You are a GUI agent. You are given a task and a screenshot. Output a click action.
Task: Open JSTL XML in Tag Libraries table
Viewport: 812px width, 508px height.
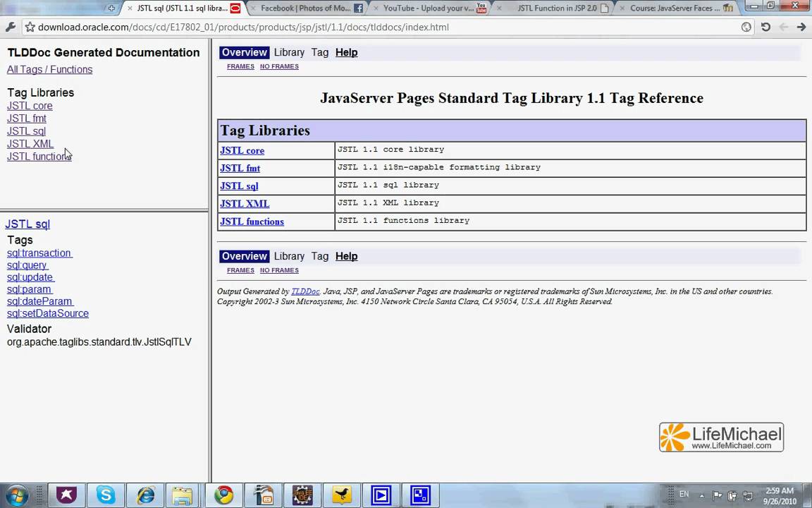(x=245, y=204)
